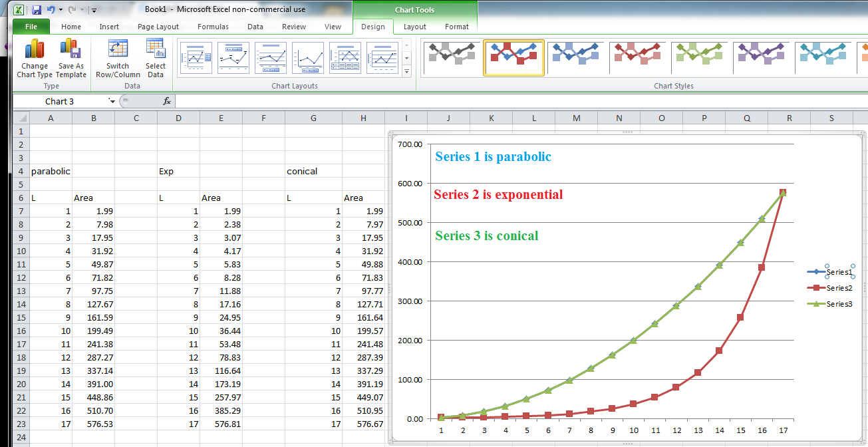
Task: Click the Undo icon in Quick Access toolbar
Action: [x=51, y=10]
